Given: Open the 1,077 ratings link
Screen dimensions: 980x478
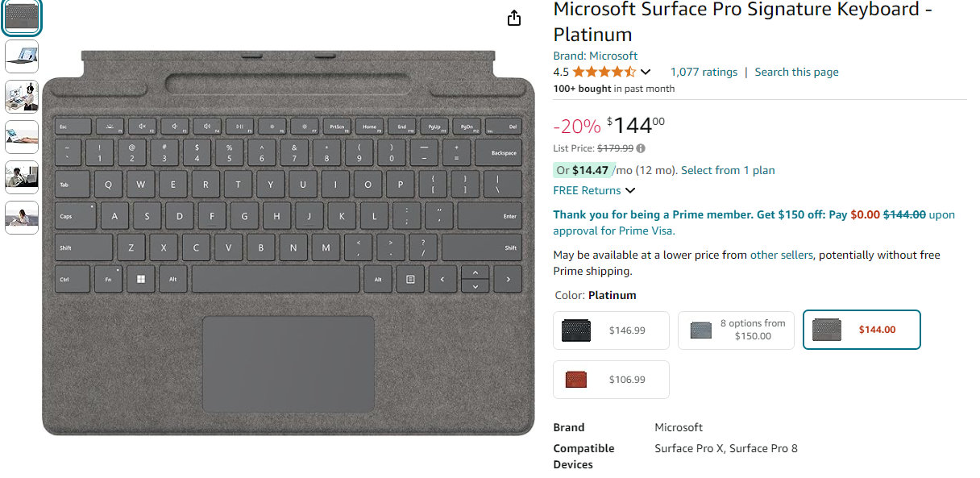Looking at the screenshot, I should click(x=704, y=72).
